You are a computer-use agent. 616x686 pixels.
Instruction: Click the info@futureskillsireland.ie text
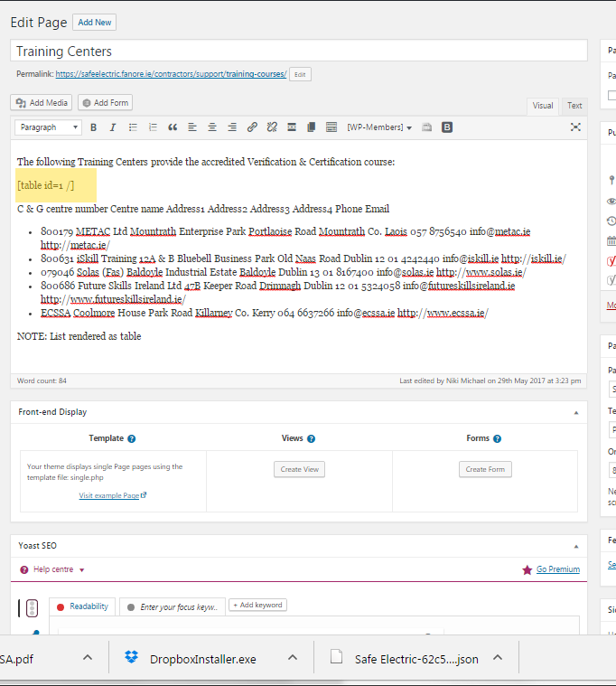click(x=459, y=286)
